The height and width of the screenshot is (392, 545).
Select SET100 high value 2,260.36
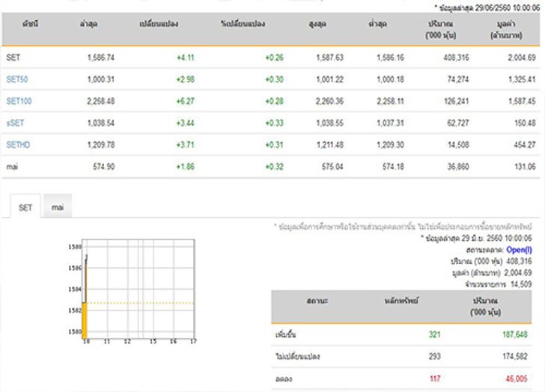click(x=329, y=101)
